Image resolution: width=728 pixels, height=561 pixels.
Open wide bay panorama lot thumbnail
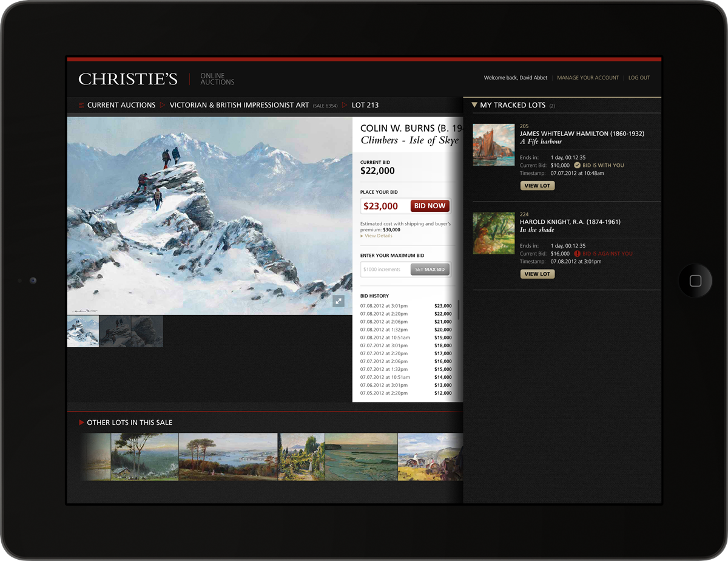228,457
